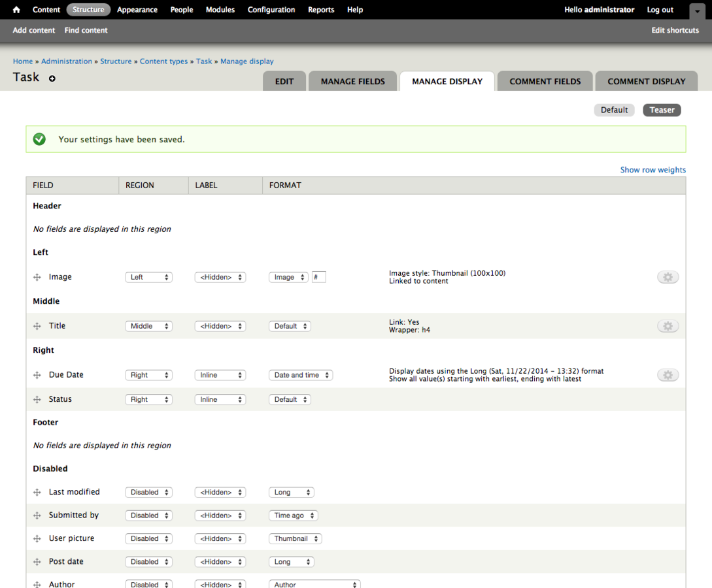Click the add-to-shortcuts plus icon beside Task
712x588 pixels.
pyautogui.click(x=52, y=78)
